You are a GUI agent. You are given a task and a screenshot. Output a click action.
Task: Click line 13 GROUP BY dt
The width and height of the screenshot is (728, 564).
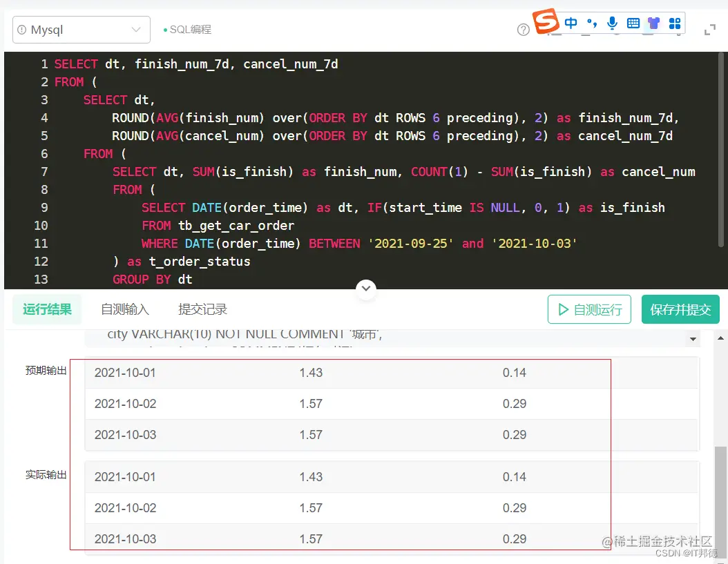coord(152,280)
